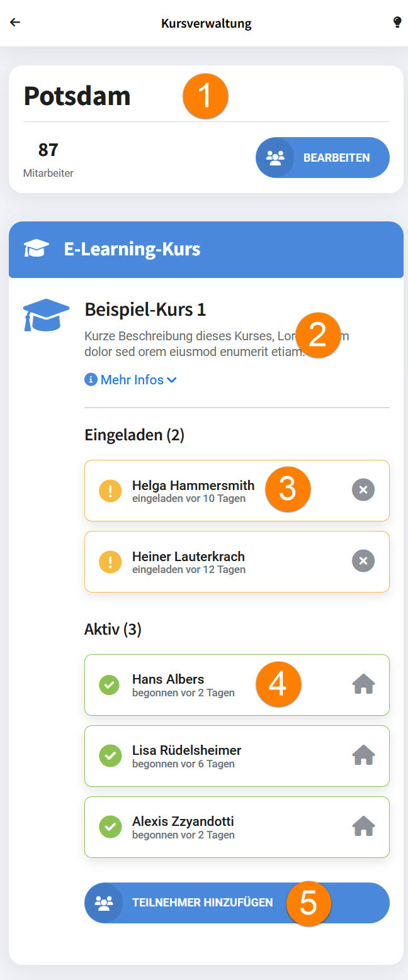Click the home icon for Alexis Zzyandotti

(363, 827)
